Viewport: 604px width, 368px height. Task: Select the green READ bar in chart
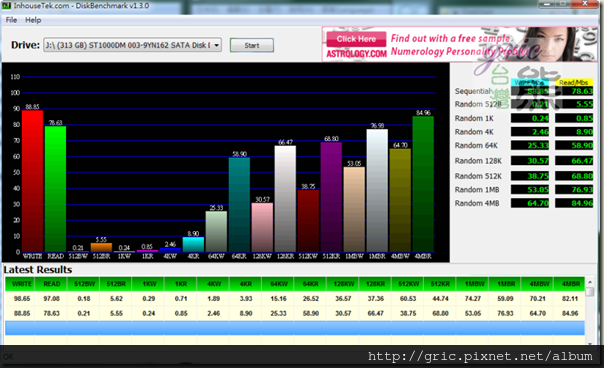(55, 189)
